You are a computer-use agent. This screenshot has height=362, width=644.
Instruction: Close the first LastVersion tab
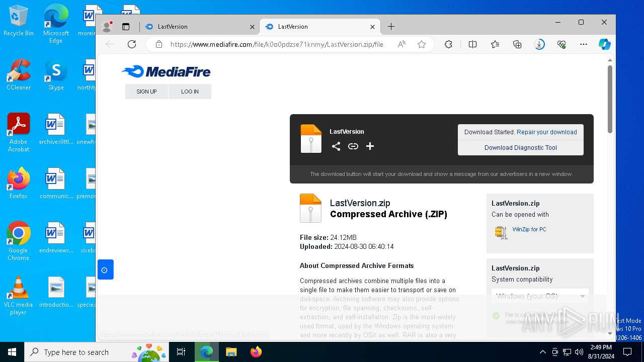(252, 27)
